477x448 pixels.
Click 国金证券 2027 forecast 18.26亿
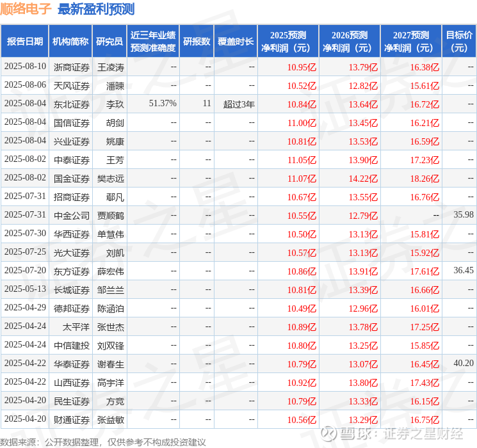tap(424, 179)
